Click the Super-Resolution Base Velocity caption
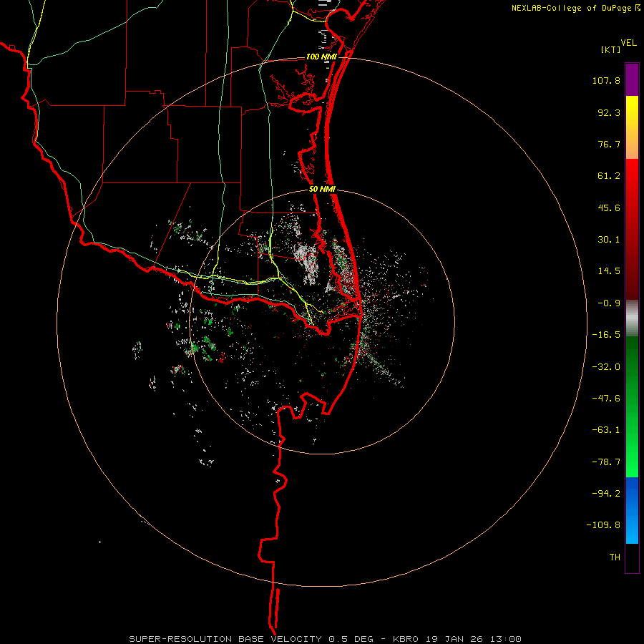644x644 pixels. tap(326, 639)
